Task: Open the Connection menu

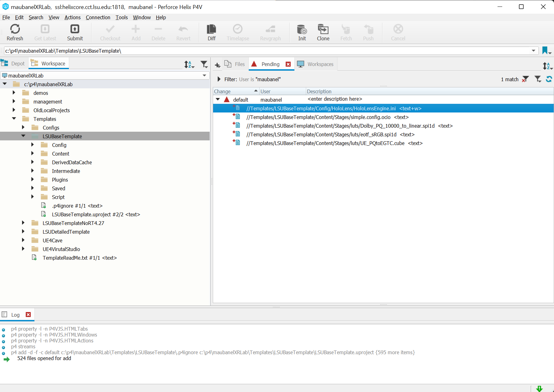Action: pyautogui.click(x=98, y=17)
